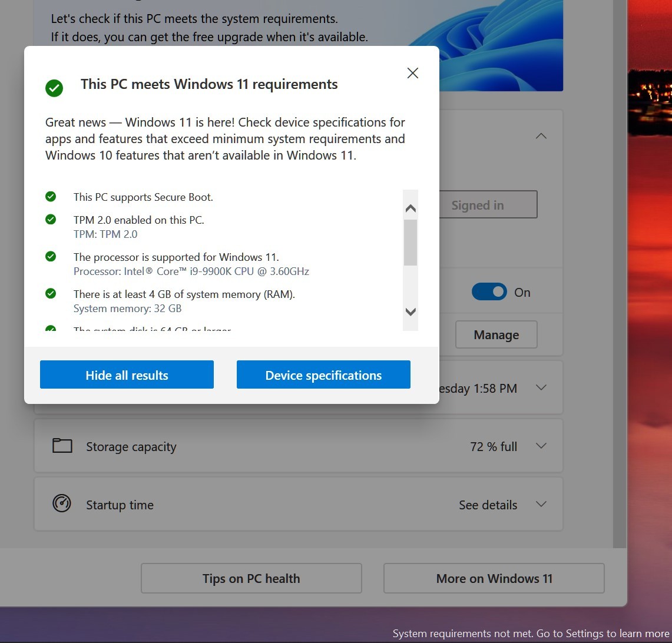Click the Signed in button
The height and width of the screenshot is (643, 672).
click(x=488, y=204)
